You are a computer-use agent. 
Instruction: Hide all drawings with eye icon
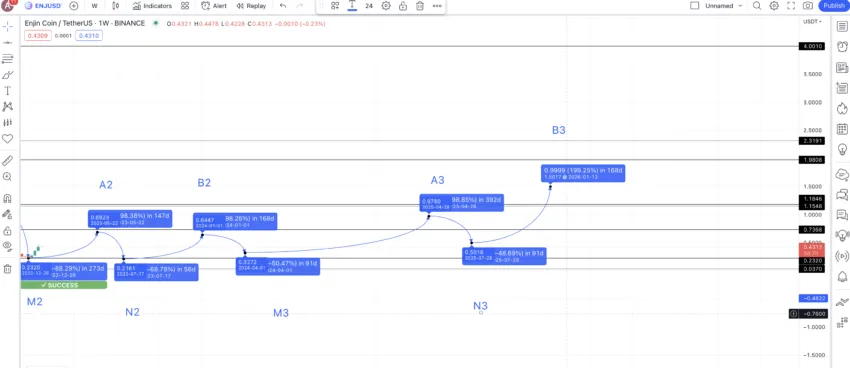pos(8,246)
